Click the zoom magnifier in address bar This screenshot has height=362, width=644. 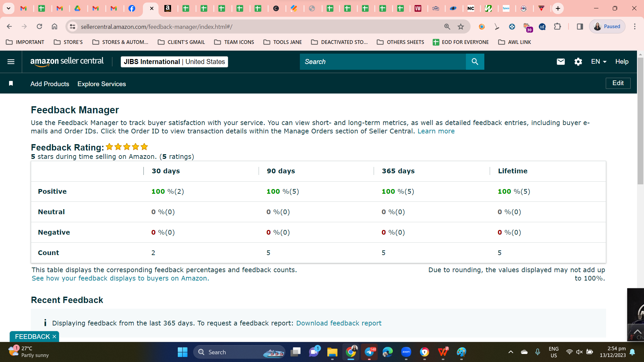(x=447, y=26)
